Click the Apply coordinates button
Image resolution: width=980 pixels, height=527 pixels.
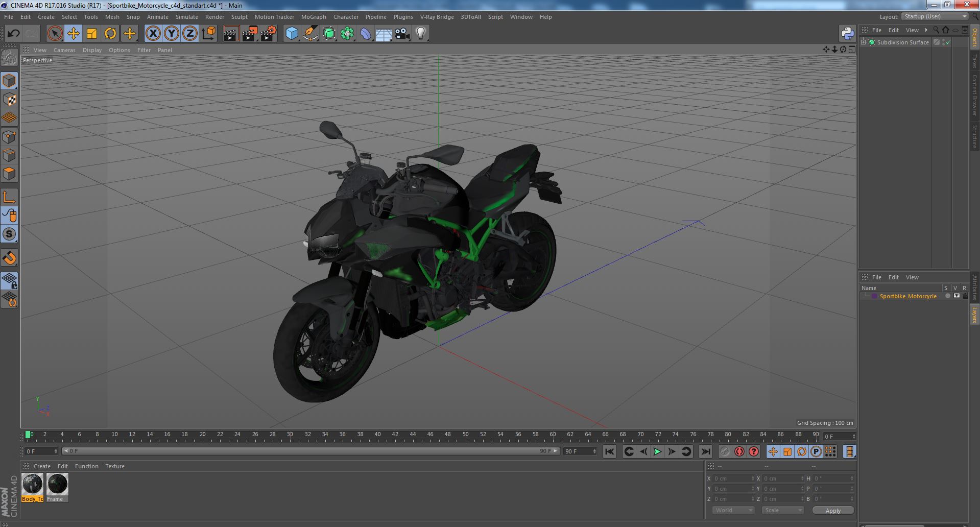click(833, 511)
